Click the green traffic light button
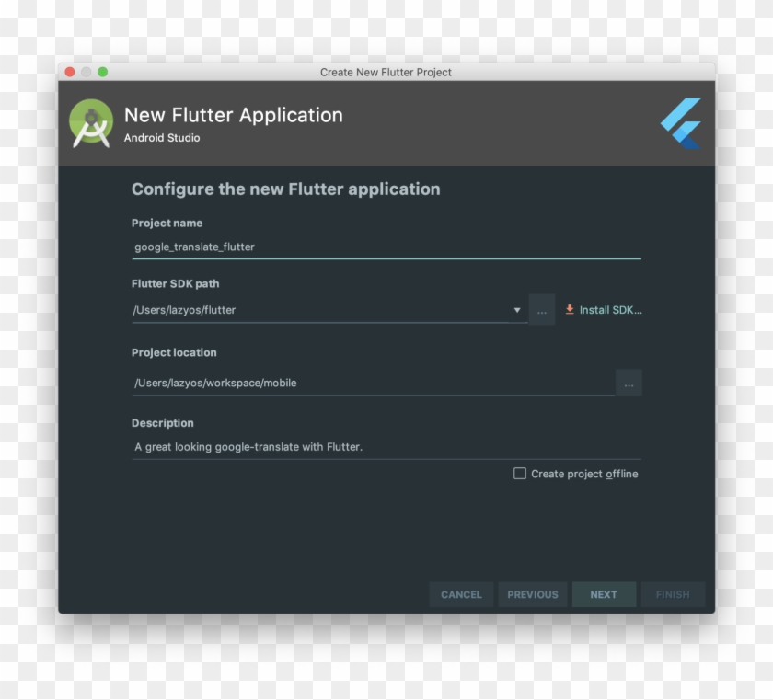Viewport: 773px width, 700px height. [99, 71]
